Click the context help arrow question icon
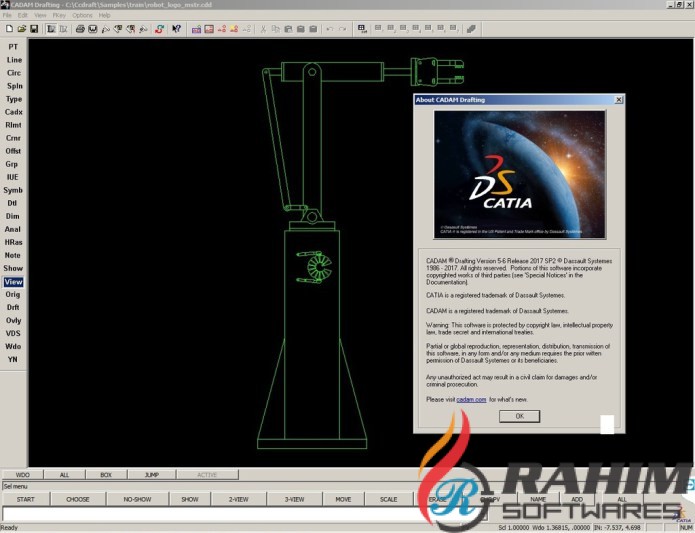This screenshot has height=533, width=695. [x=177, y=28]
